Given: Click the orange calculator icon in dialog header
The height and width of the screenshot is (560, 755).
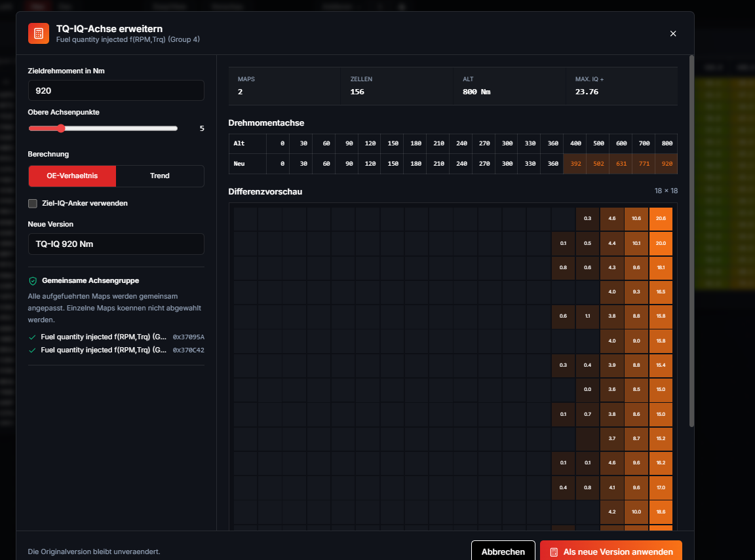Looking at the screenshot, I should (x=39, y=33).
